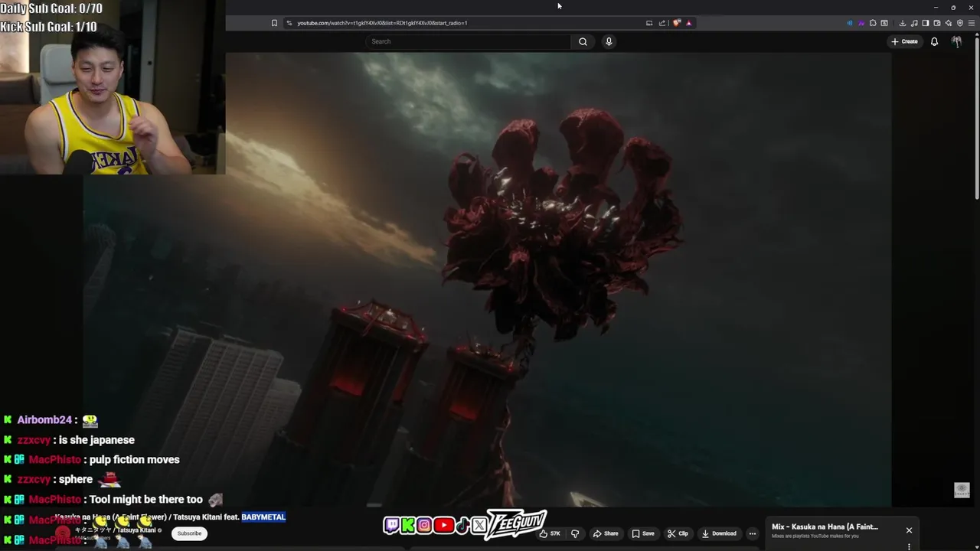Open media playlist music-note icon
This screenshot has height=551, width=980.
tap(914, 23)
